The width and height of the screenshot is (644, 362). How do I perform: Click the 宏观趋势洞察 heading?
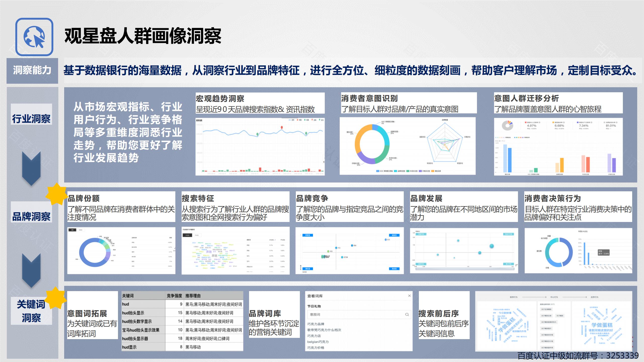point(220,99)
